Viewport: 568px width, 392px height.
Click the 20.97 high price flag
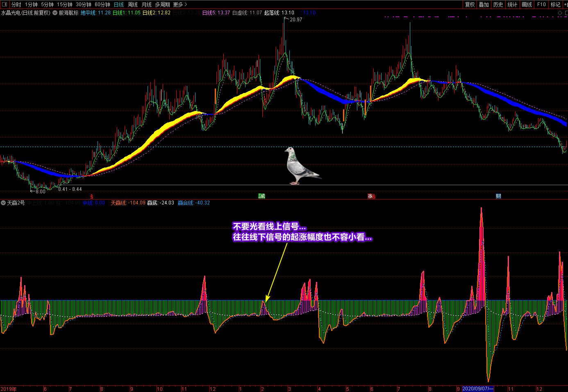pos(295,19)
